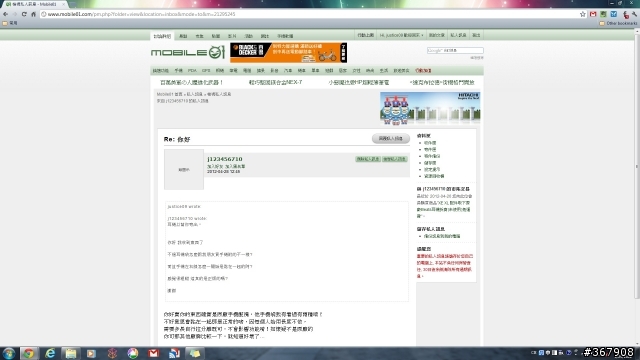Open Chrome wrench settings menu
This screenshot has width=640, height=360.
635,14
